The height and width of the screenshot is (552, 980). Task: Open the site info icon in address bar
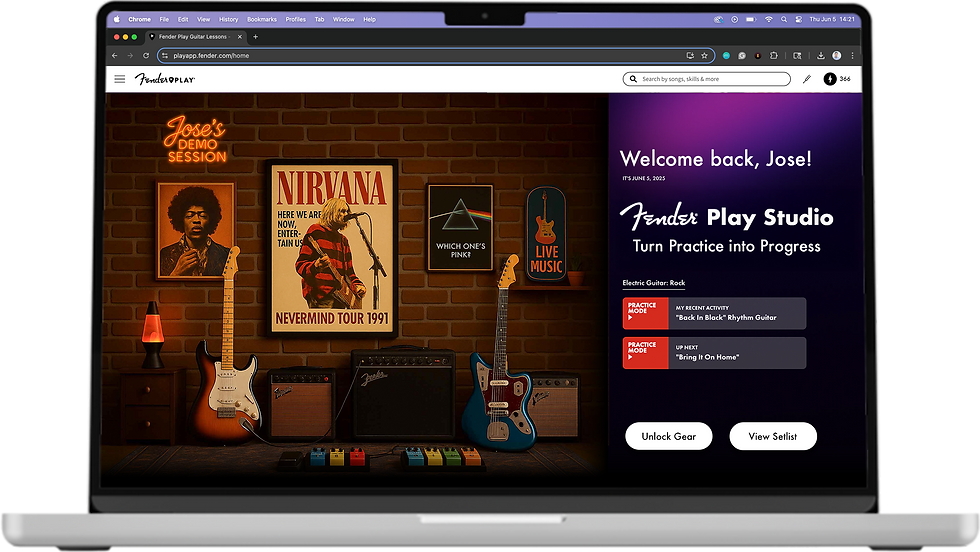pos(165,56)
